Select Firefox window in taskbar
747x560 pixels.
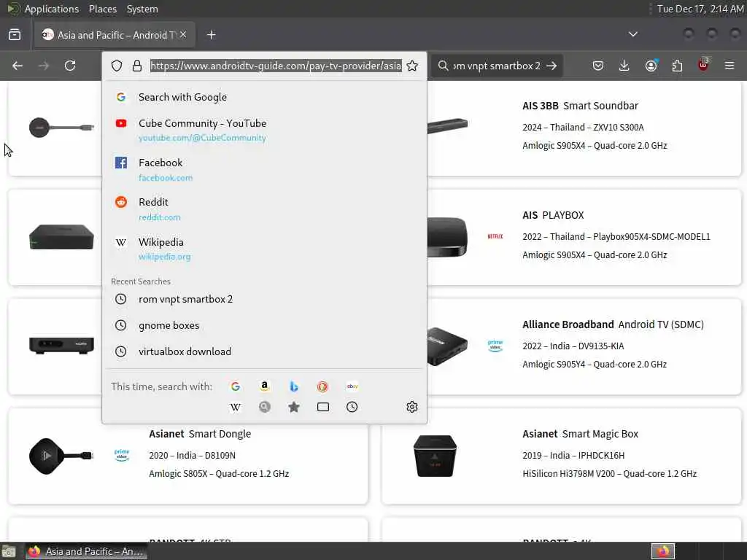tap(86, 551)
